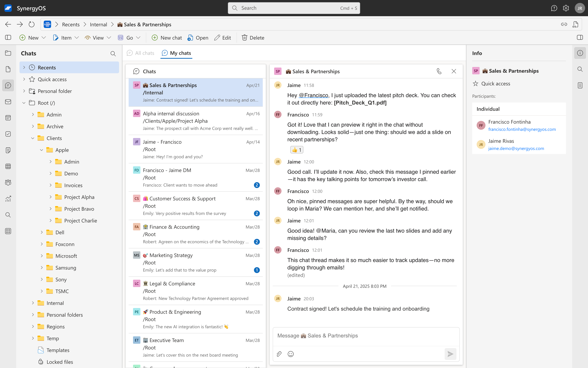Click the Edit toolbar button
This screenshot has width=588, height=368.
223,38
